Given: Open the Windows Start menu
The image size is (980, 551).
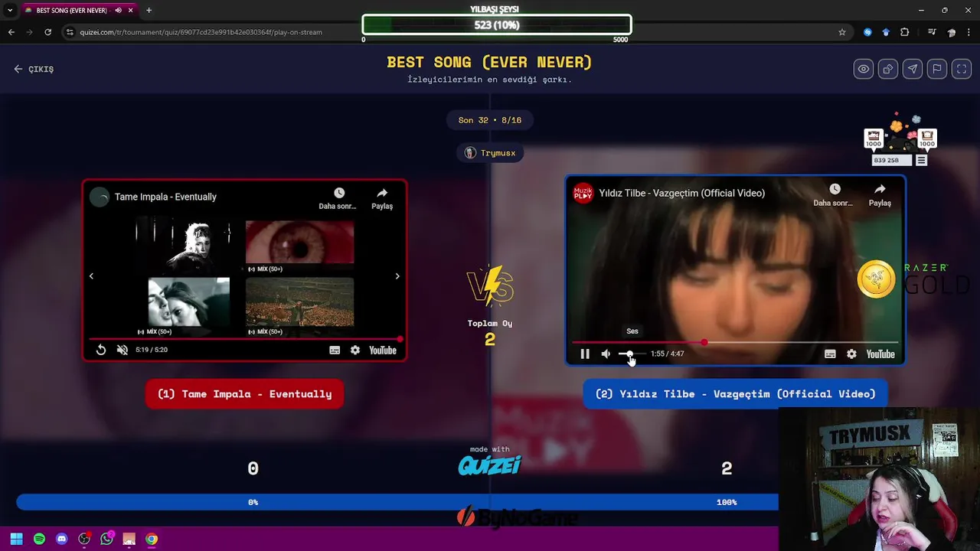Looking at the screenshot, I should click(16, 539).
